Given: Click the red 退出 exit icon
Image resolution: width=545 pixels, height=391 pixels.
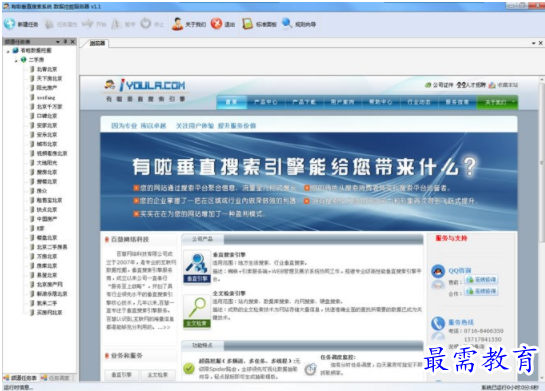Looking at the screenshot, I should point(216,24).
